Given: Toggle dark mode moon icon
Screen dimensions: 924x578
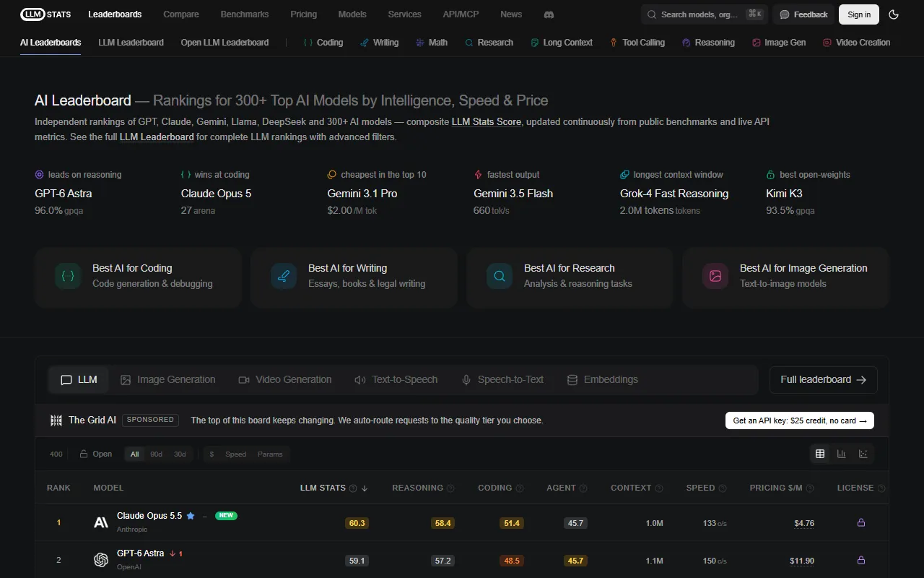Looking at the screenshot, I should click(x=894, y=14).
